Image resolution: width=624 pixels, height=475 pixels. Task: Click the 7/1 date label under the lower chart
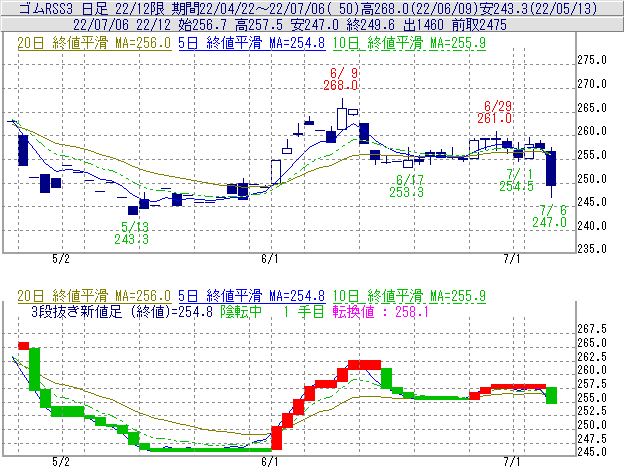point(512,462)
